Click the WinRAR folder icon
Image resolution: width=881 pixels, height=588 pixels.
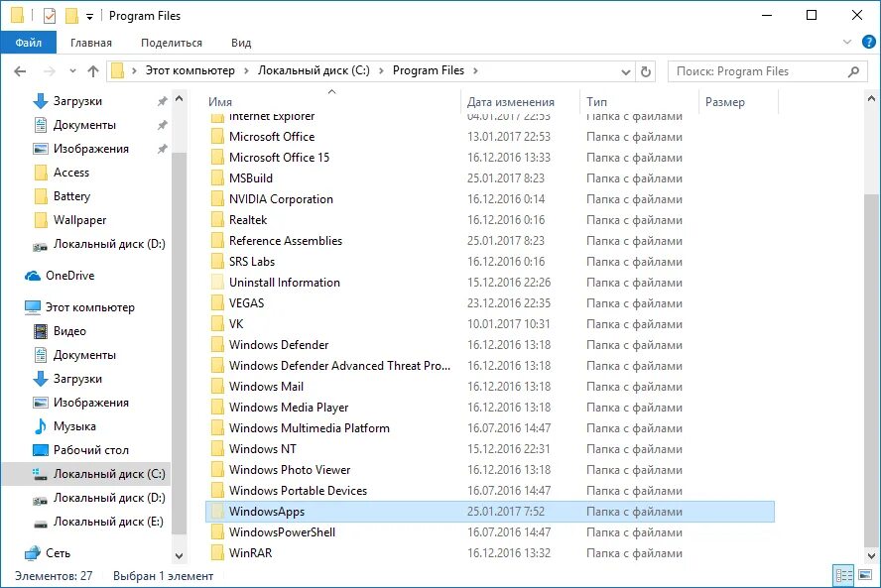(x=217, y=552)
